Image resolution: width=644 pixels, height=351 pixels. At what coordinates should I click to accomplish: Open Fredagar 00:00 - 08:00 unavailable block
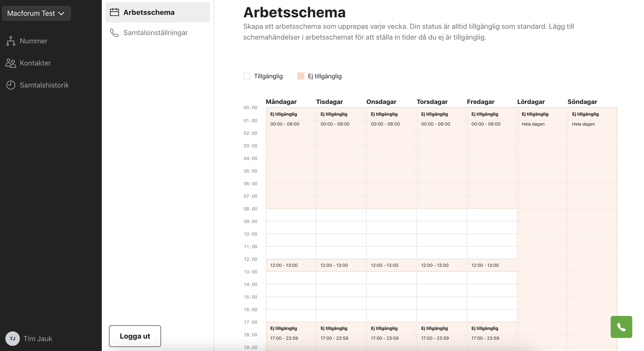point(492,158)
